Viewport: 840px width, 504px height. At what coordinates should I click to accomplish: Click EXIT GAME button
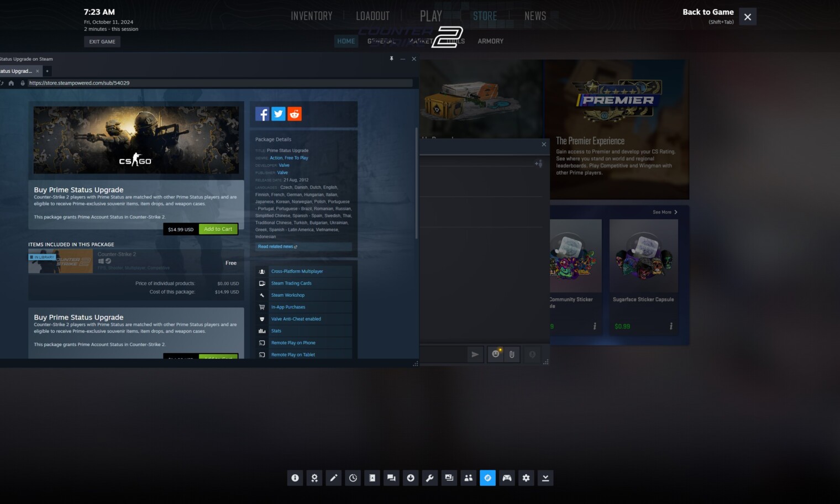102,41
